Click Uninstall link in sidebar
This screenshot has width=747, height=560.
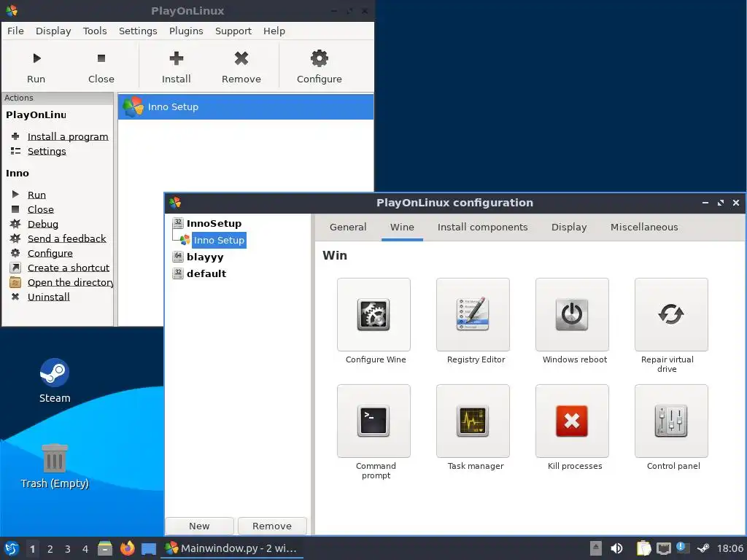click(x=49, y=297)
